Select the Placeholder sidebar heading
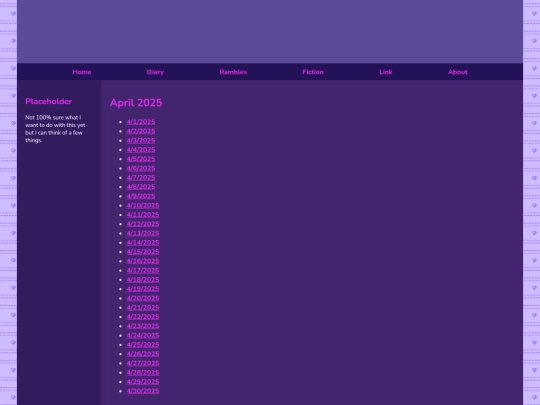The height and width of the screenshot is (405, 540). (49, 102)
